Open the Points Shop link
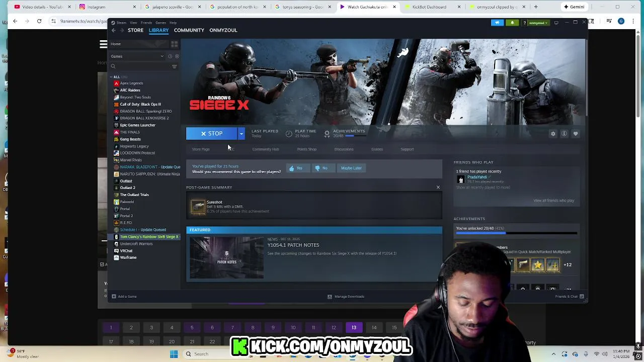Image resolution: width=644 pixels, height=362 pixels. pyautogui.click(x=307, y=149)
